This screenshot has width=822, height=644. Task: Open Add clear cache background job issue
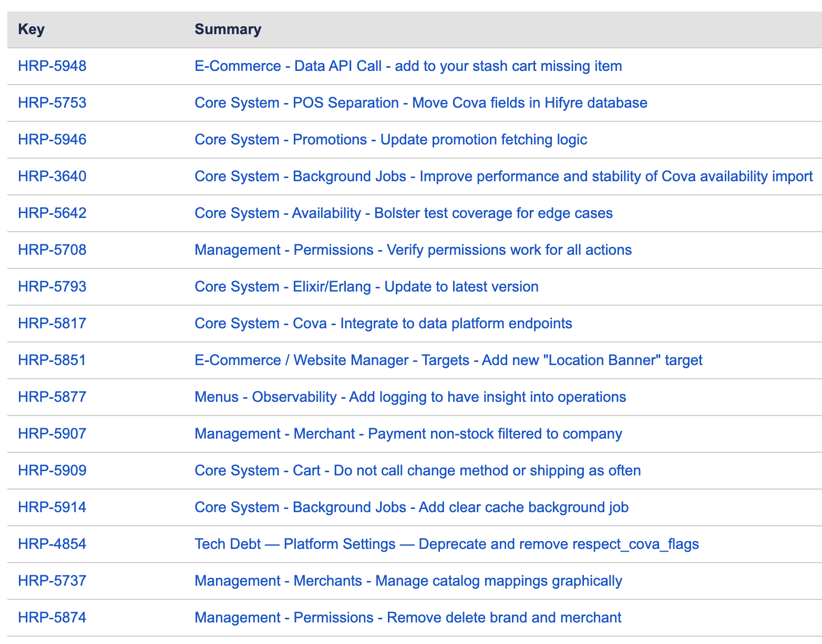411,507
